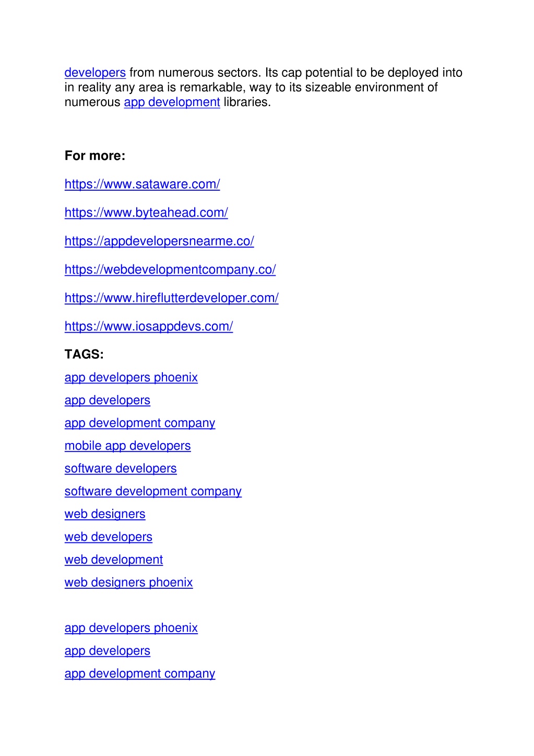Open the 'software developers' tag link
This screenshot has width=534, height=756.
pyautogui.click(x=121, y=469)
